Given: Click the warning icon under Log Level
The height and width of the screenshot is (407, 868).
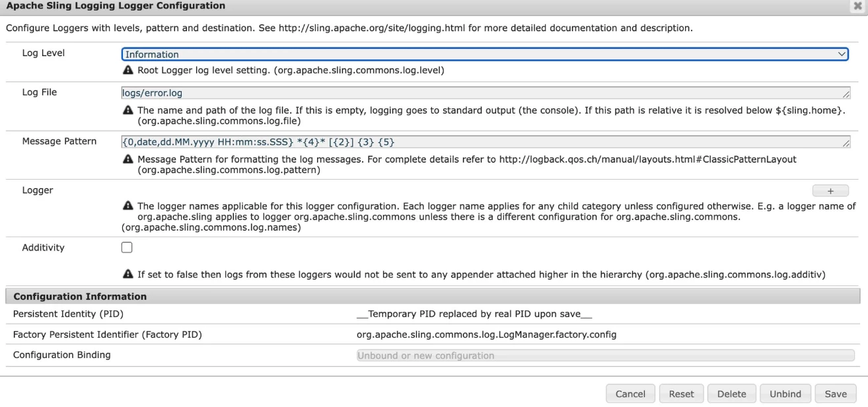Looking at the screenshot, I should tap(128, 71).
